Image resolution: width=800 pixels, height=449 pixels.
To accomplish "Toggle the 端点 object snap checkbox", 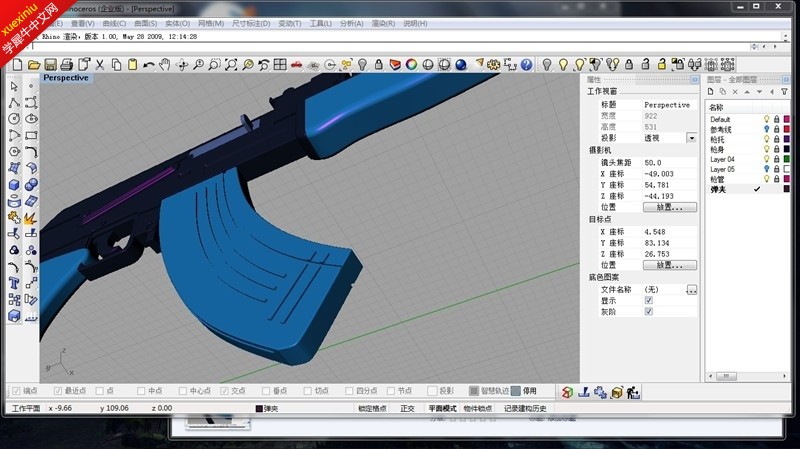I will (x=16, y=391).
